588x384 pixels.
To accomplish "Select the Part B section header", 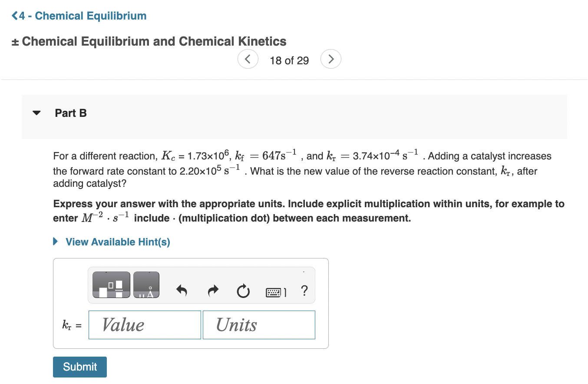I will 70,113.
